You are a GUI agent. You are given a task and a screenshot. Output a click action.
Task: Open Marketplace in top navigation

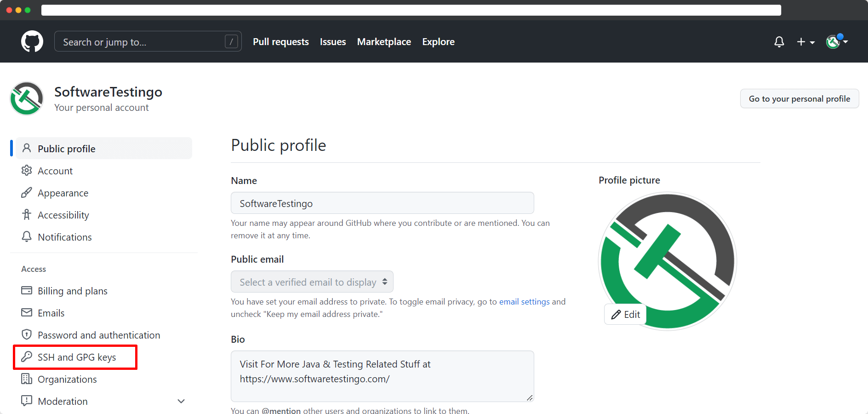[384, 42]
